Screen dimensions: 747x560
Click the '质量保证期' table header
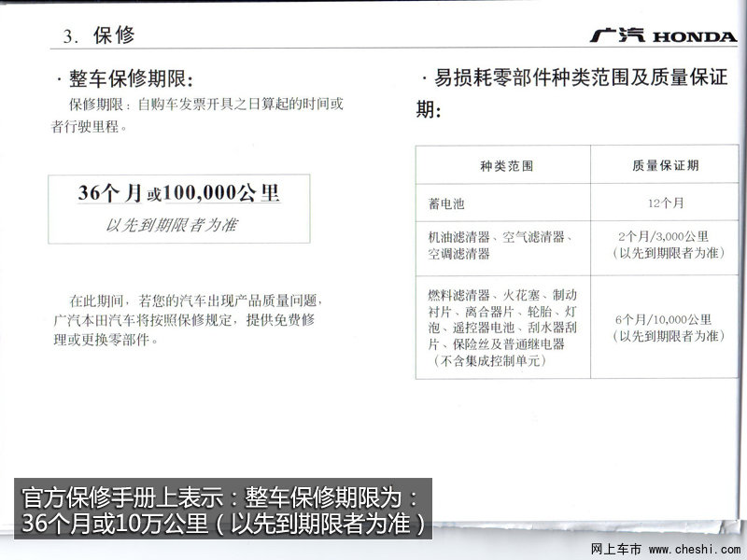pos(666,165)
